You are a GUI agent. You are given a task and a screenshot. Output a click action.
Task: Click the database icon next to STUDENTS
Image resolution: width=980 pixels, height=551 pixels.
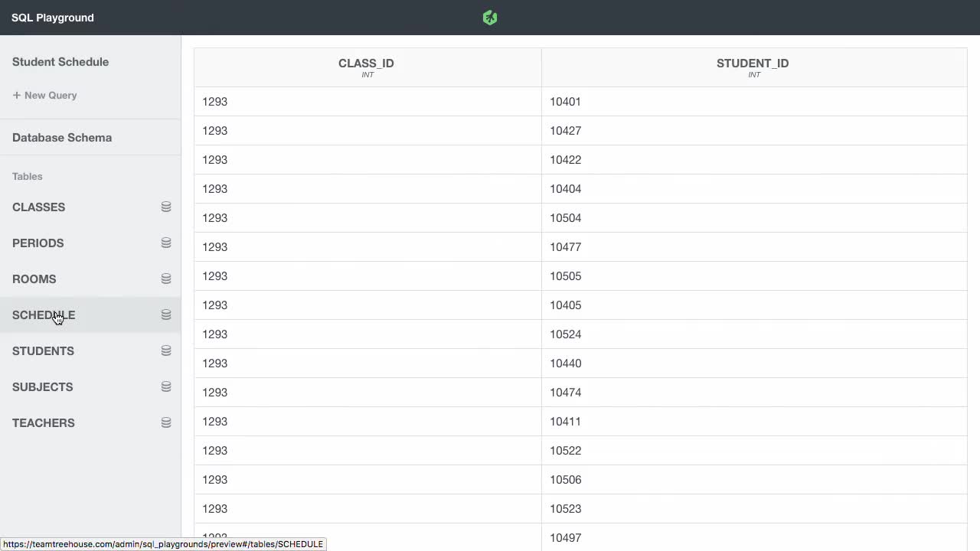(165, 350)
